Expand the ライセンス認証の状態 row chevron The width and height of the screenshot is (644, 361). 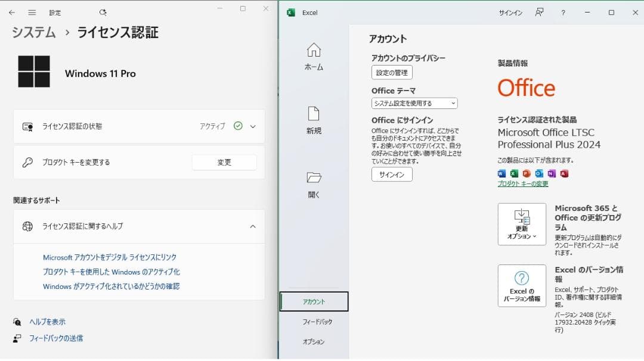tap(253, 126)
